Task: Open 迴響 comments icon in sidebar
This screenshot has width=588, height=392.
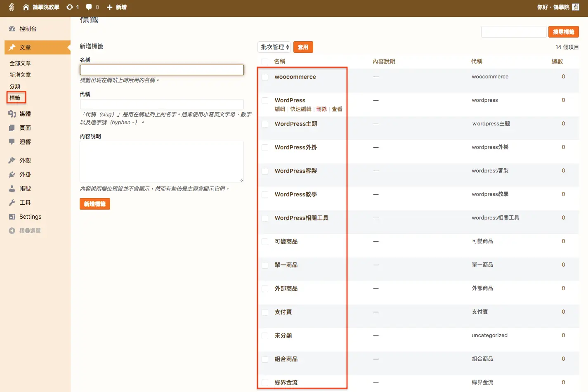Action: [x=12, y=142]
